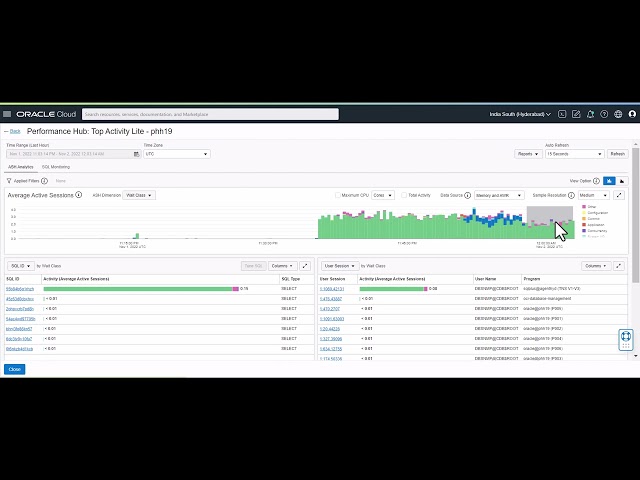Click the Close button
This screenshot has width=640, height=480.
click(x=15, y=369)
